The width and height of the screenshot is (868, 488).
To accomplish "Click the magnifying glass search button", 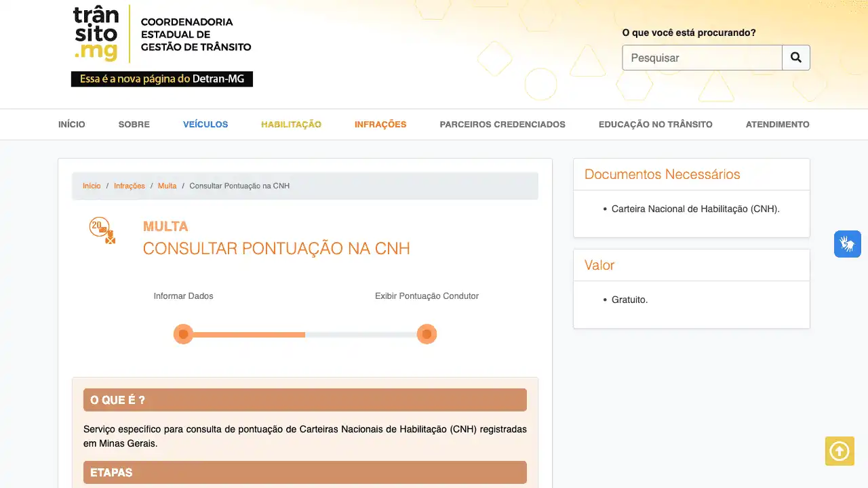I will click(x=795, y=58).
